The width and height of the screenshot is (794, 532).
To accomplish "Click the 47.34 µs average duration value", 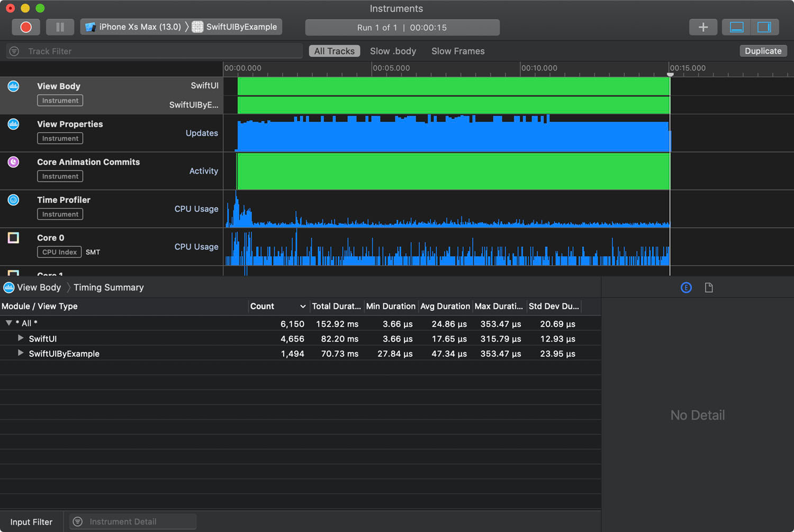I will pos(449,354).
